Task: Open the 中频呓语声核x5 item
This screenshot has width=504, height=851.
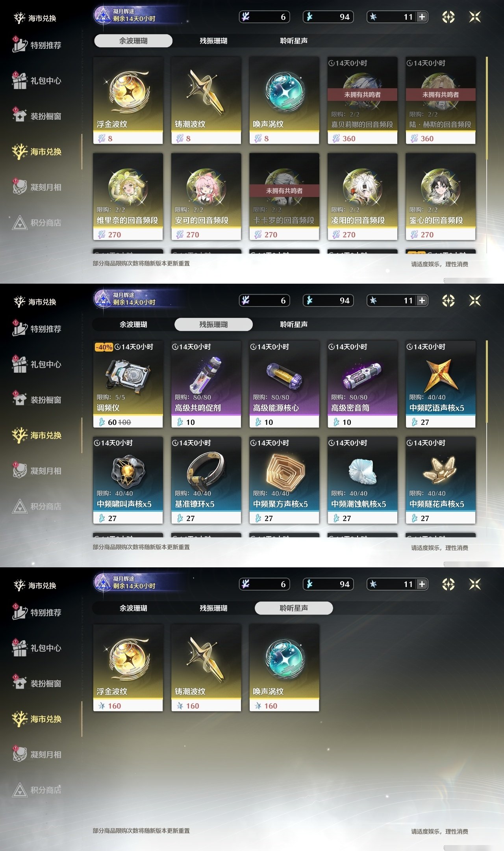Action: point(441,384)
